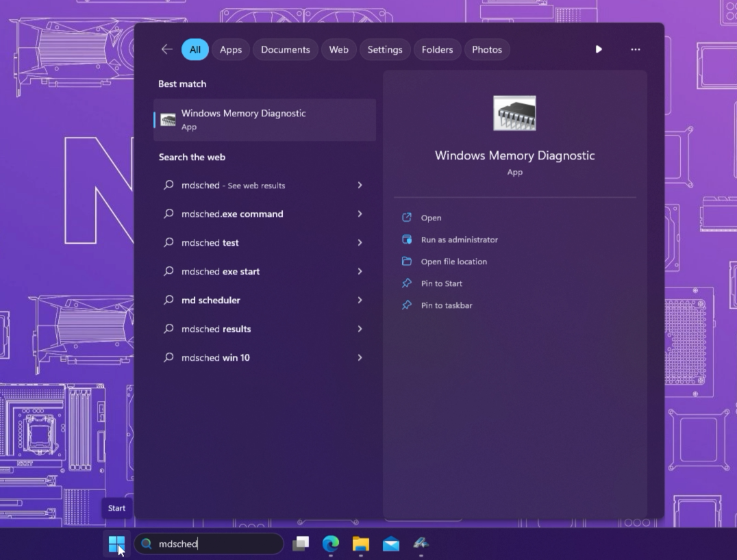Viewport: 737px width, 560px height.
Task: Select the Windows Memory Diagnostic best match
Action: (264, 120)
